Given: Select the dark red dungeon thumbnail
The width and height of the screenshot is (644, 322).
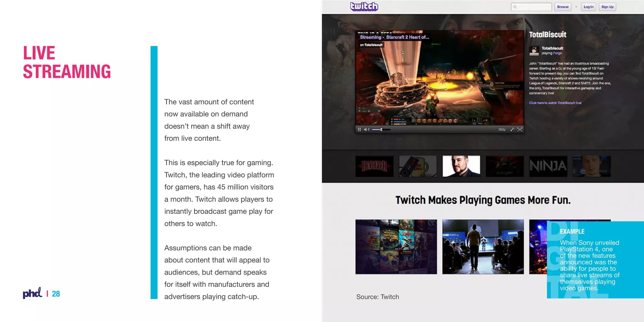Looking at the screenshot, I should click(505, 166).
